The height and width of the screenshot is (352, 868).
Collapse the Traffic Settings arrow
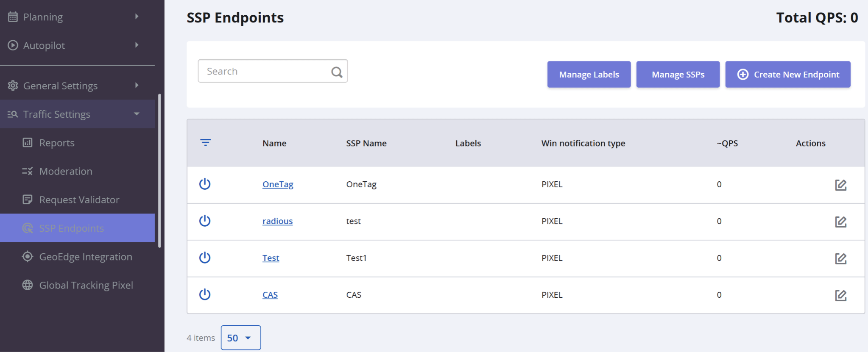click(x=137, y=114)
